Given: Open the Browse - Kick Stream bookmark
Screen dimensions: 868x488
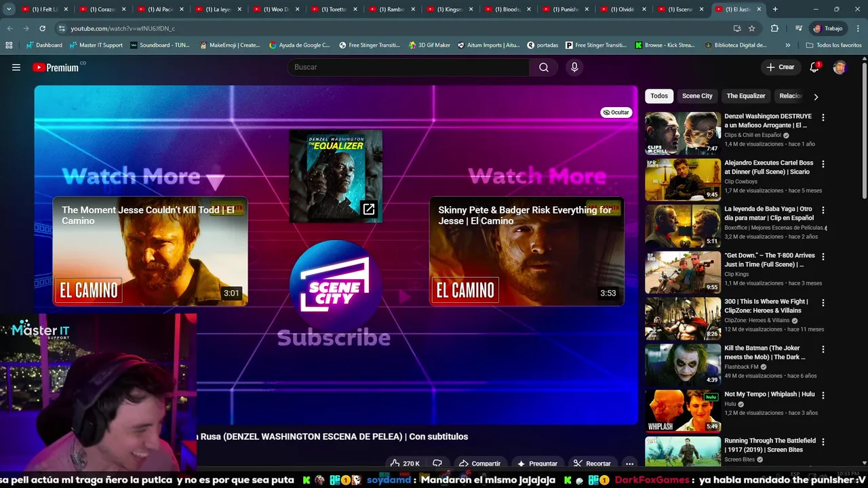Looking at the screenshot, I should [665, 45].
